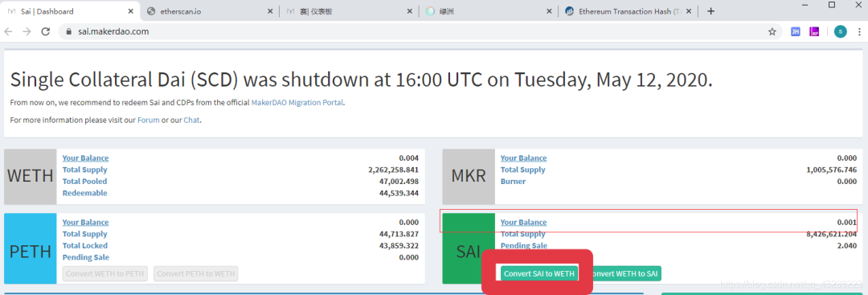The width and height of the screenshot is (868, 295).
Task: Click WETH Total Supply value 2,262,258.841
Action: pos(393,170)
